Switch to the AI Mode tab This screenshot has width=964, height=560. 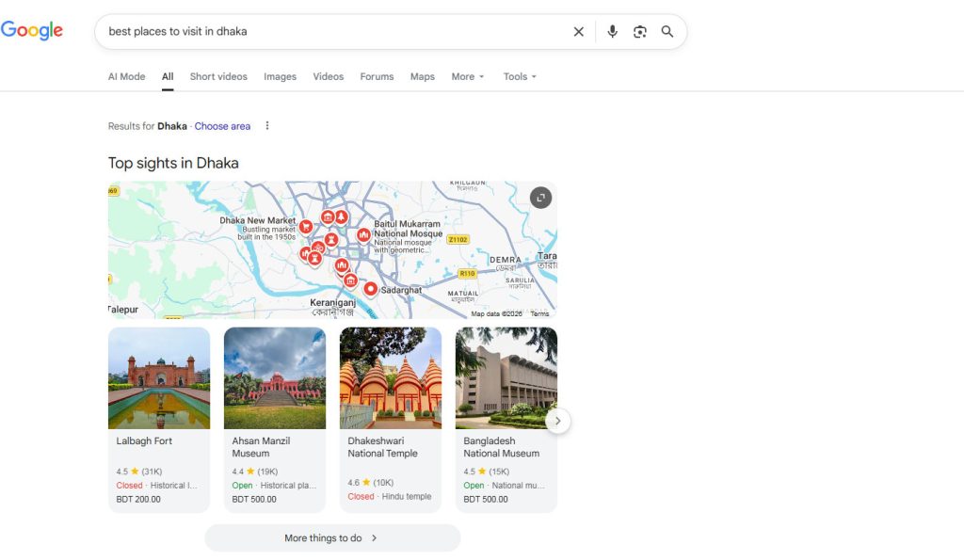(x=126, y=77)
